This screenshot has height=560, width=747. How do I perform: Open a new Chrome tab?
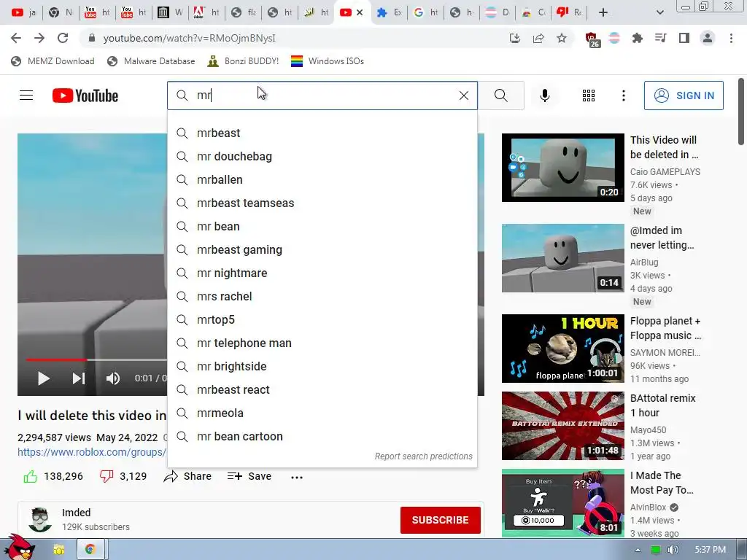pyautogui.click(x=603, y=12)
